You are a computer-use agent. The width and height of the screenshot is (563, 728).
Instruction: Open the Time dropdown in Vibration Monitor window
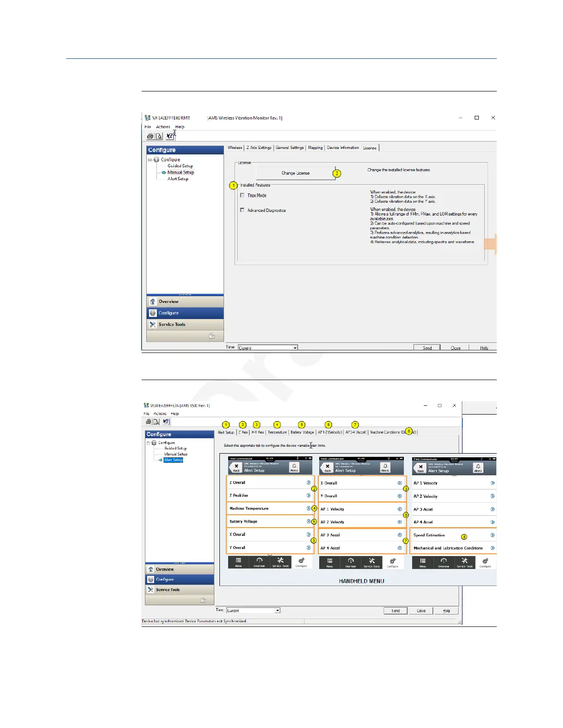[x=295, y=348]
